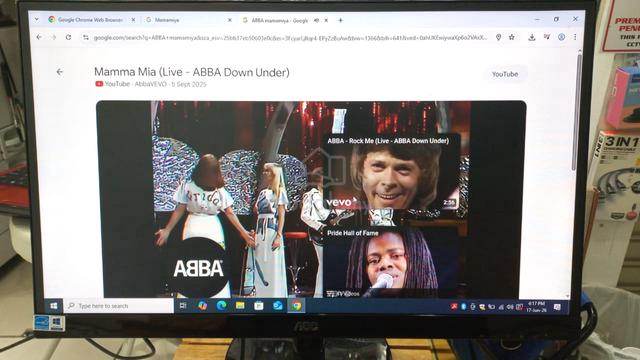This screenshot has width=640, height=360.
Task: Open Bluetooth tray icon
Action: tap(464, 307)
